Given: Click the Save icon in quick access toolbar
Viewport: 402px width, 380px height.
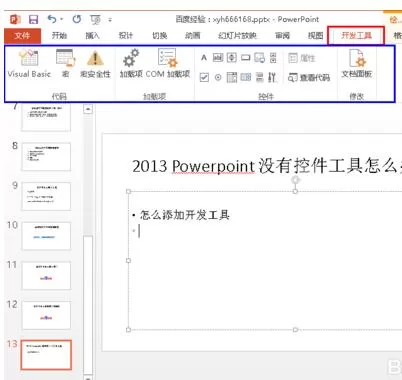Looking at the screenshot, I should pos(33,19).
